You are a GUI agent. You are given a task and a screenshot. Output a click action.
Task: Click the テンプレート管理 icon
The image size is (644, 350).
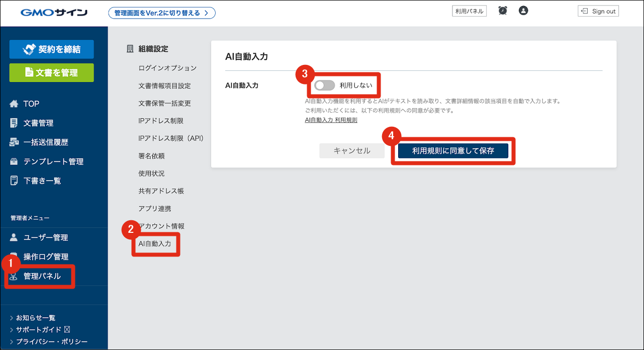(x=14, y=161)
